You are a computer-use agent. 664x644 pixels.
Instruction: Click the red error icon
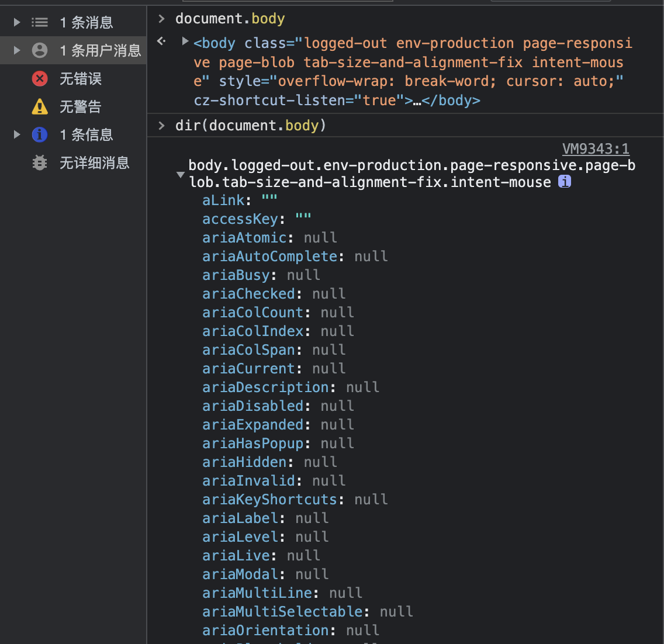point(40,78)
